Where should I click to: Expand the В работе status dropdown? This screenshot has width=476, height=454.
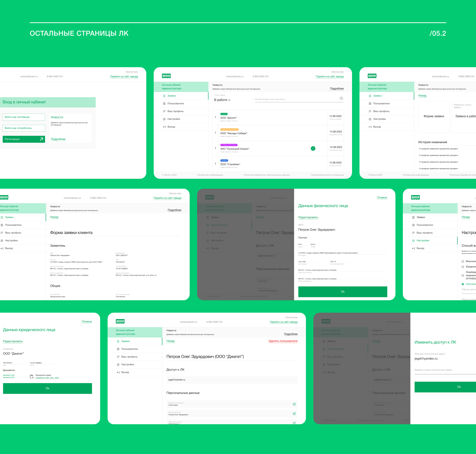click(222, 100)
